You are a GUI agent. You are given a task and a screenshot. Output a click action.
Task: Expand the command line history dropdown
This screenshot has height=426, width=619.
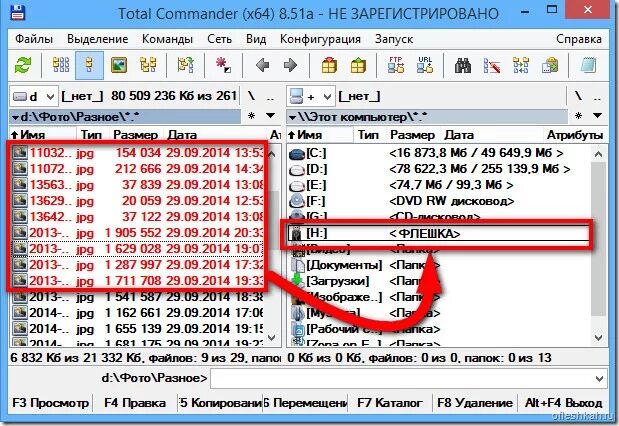[599, 379]
